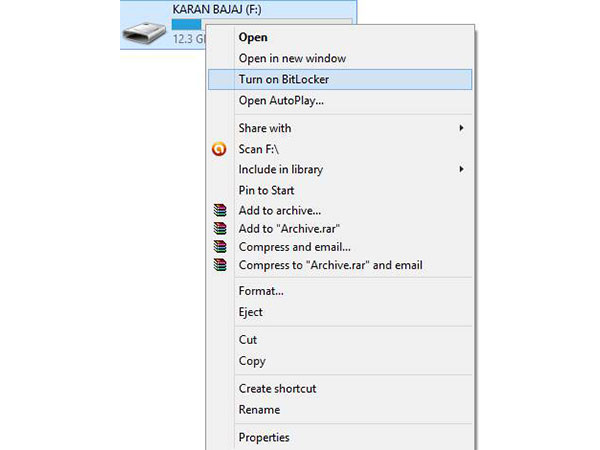600x450 pixels.
Task: Open AutoPlay for drive F:
Action: (x=281, y=100)
